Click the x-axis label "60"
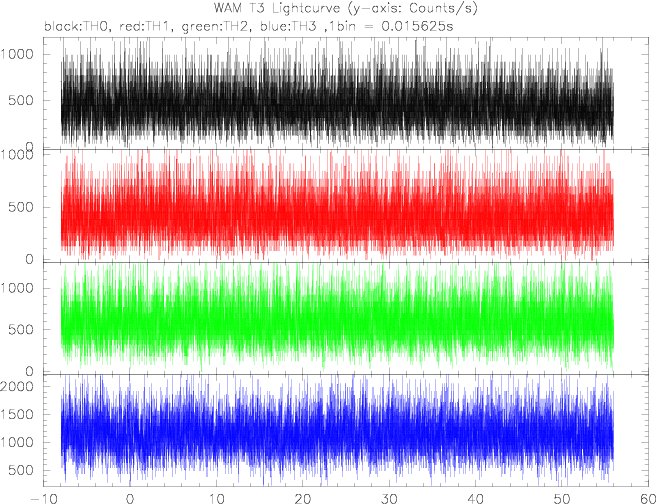 tap(648, 499)
